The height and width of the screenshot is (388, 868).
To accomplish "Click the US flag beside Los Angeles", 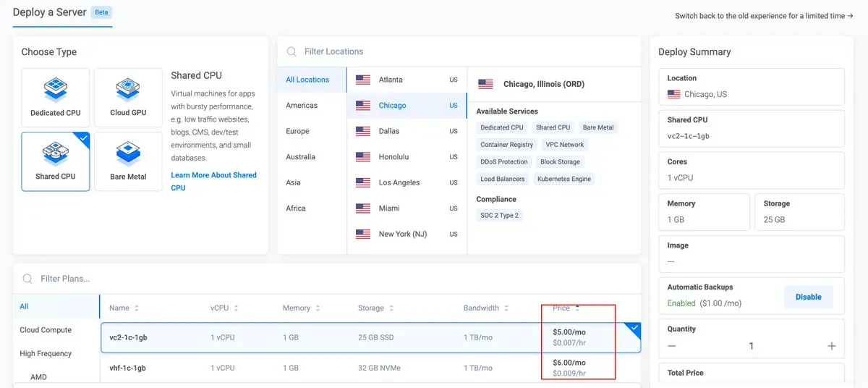I will pos(363,182).
